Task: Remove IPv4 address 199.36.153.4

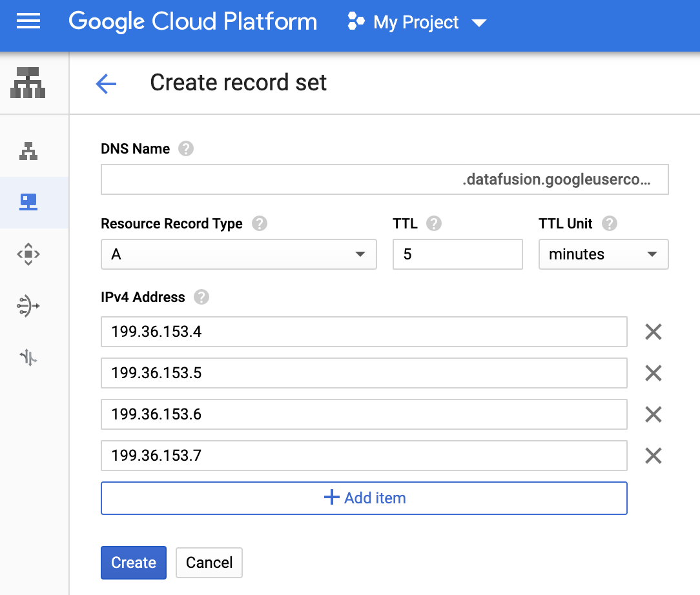Action: click(x=654, y=332)
